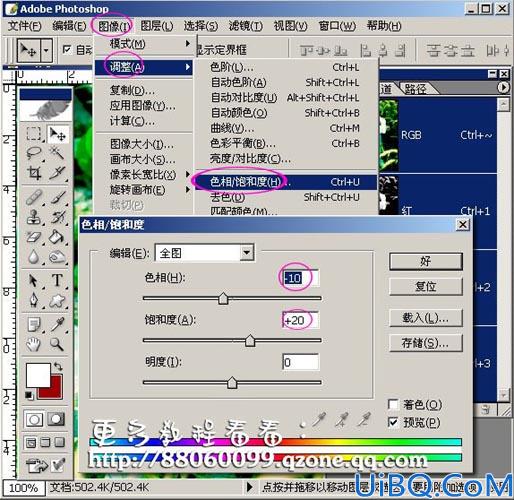Select the Sponge tool
The image size is (514, 500).
(x=58, y=257)
